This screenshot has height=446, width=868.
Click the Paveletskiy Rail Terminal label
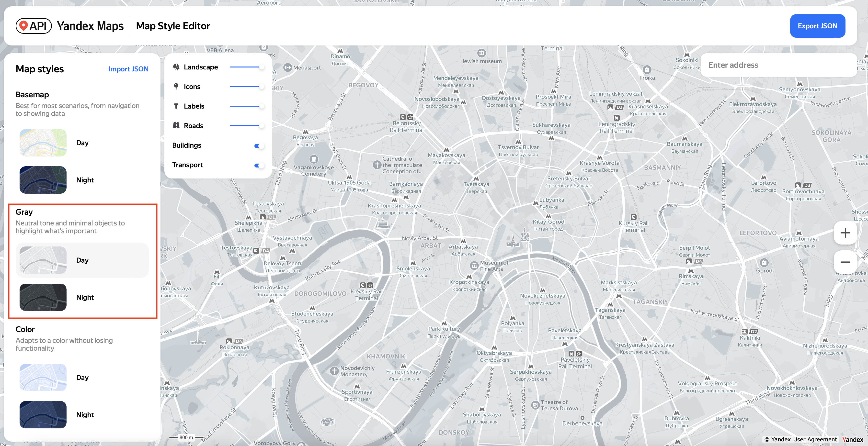point(575,363)
